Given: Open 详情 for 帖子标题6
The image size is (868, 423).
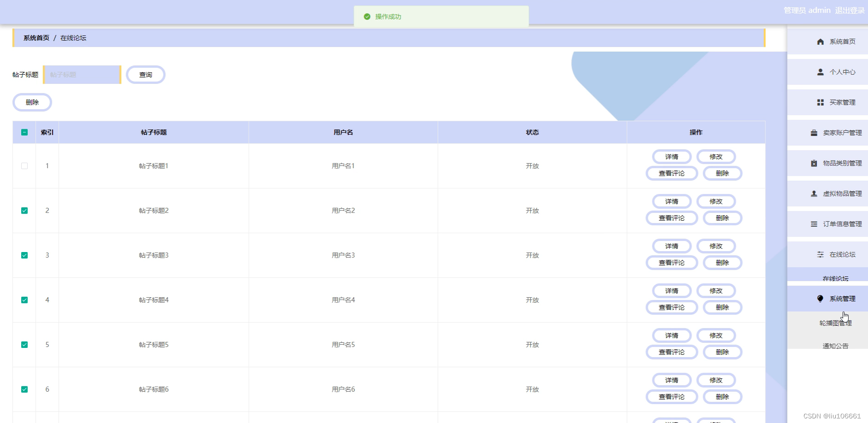Looking at the screenshot, I should pos(672,380).
